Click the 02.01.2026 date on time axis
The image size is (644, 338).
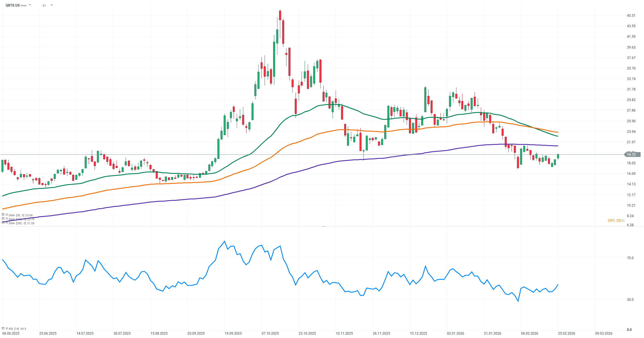coord(455,333)
